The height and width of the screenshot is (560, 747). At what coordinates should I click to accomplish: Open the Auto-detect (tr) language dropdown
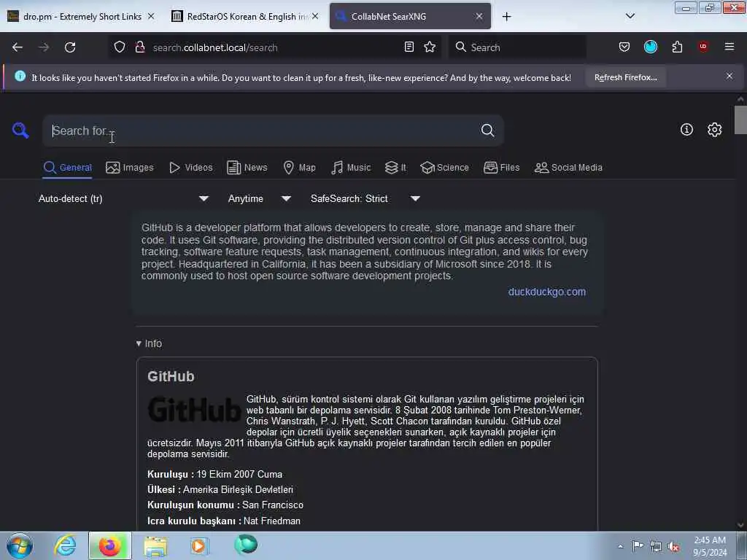123,198
